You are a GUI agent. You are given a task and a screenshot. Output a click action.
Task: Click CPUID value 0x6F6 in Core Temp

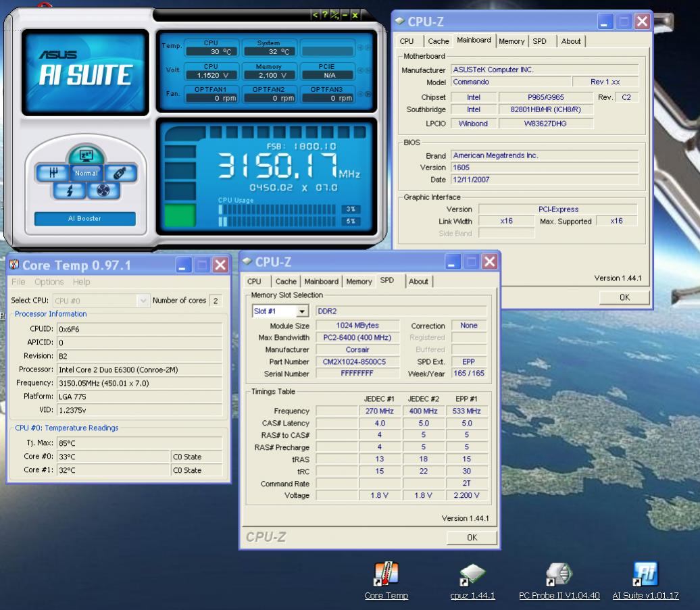[139, 329]
